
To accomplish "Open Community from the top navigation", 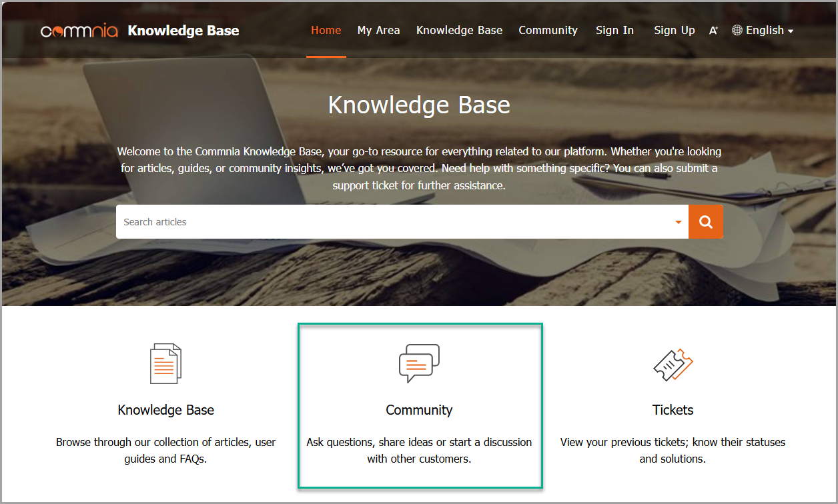I will pyautogui.click(x=548, y=30).
